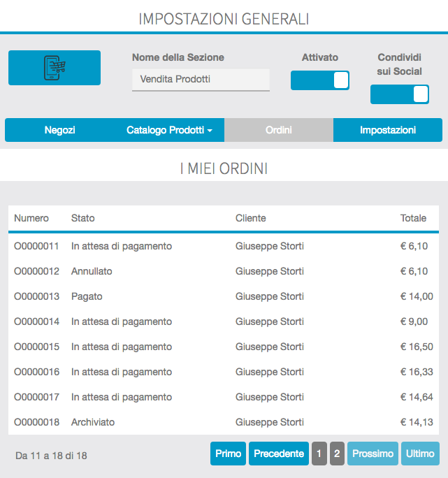Go to the Primo page
The image size is (448, 478).
tap(228, 454)
